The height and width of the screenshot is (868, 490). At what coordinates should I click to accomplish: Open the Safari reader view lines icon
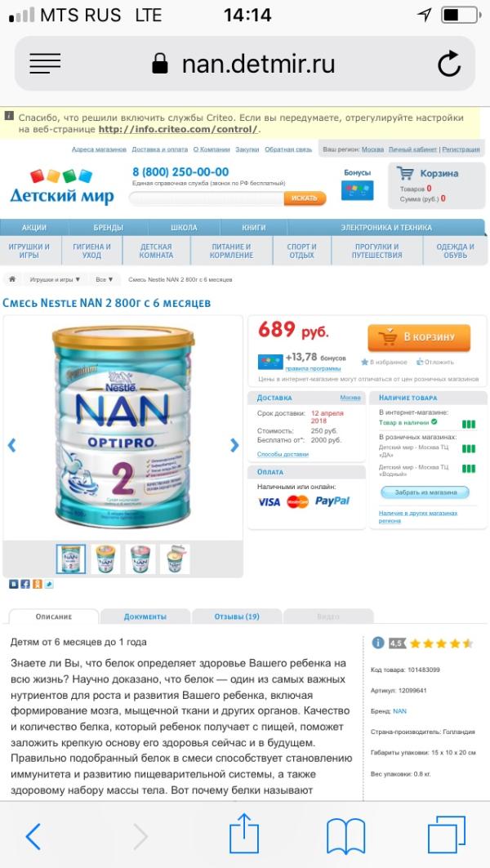[45, 64]
